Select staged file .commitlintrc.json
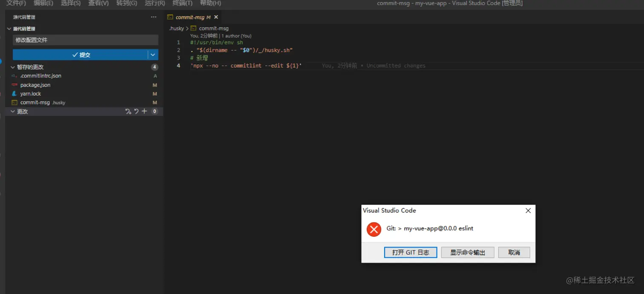Screen dimensions: 644x294 coord(41,76)
